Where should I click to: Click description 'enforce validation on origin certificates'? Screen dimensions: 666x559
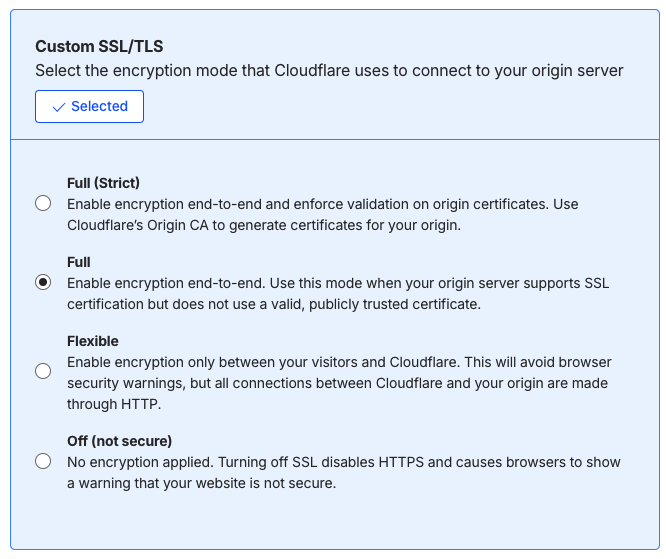coord(421,204)
